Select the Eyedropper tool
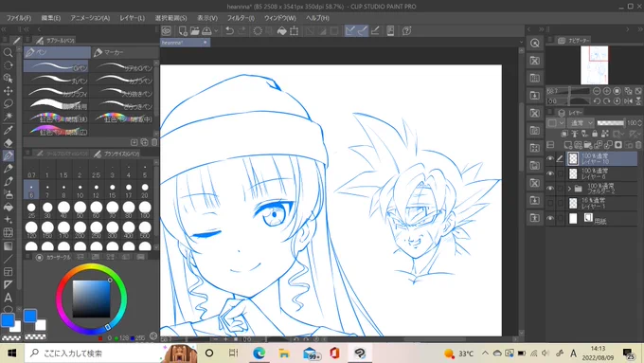This screenshot has height=363, width=644. [x=8, y=130]
